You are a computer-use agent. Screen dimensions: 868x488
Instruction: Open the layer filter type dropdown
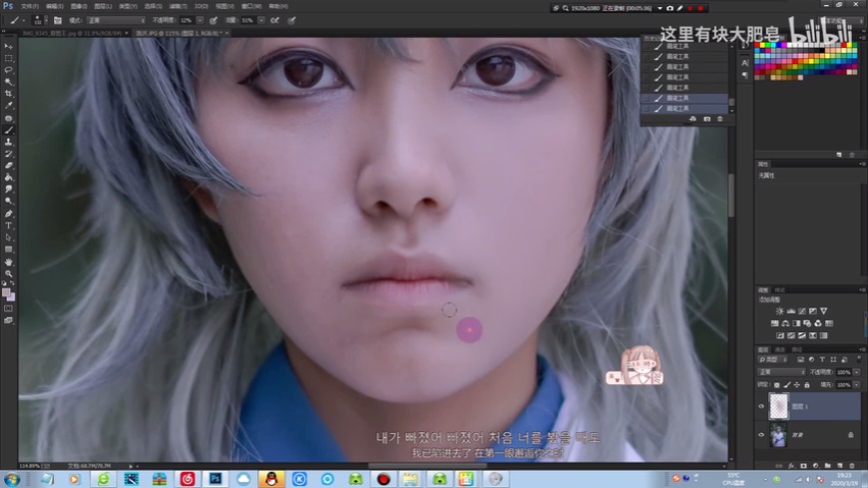(x=773, y=360)
